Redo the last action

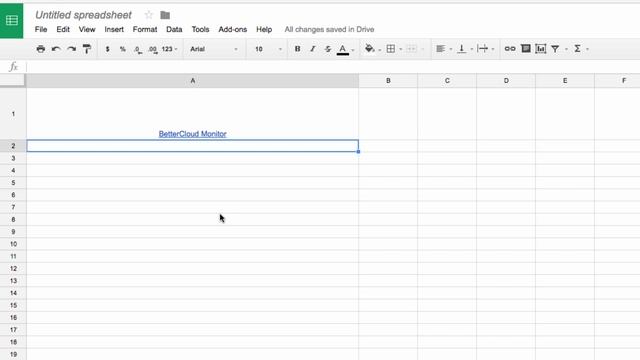point(71,49)
